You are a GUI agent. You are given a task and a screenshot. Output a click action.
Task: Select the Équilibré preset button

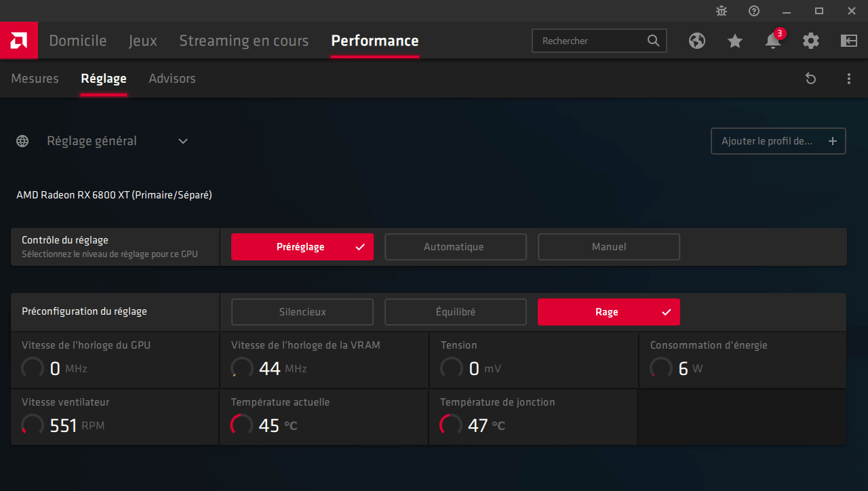tap(455, 312)
